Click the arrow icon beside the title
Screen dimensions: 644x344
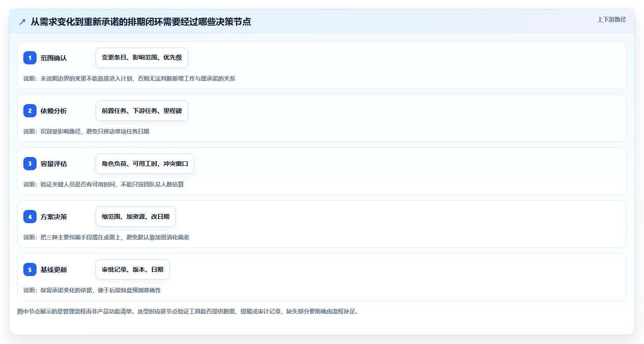coord(22,22)
